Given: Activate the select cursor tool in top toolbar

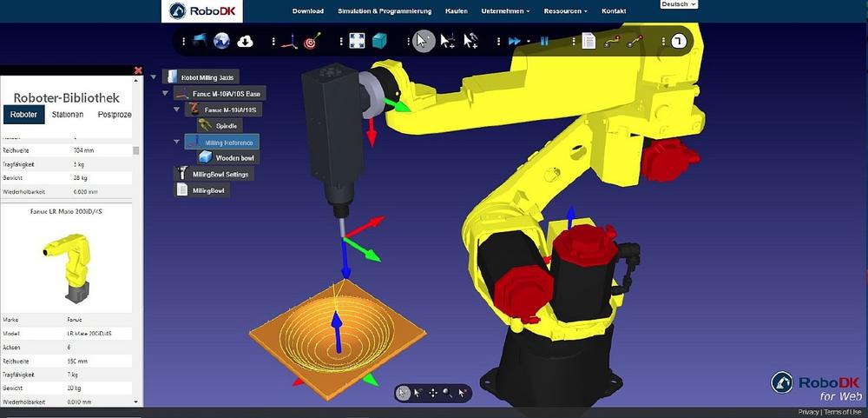Looking at the screenshot, I should 424,41.
